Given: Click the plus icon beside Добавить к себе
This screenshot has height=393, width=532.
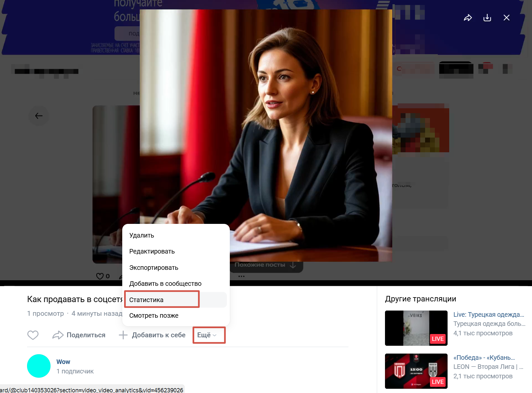Looking at the screenshot, I should (123, 335).
